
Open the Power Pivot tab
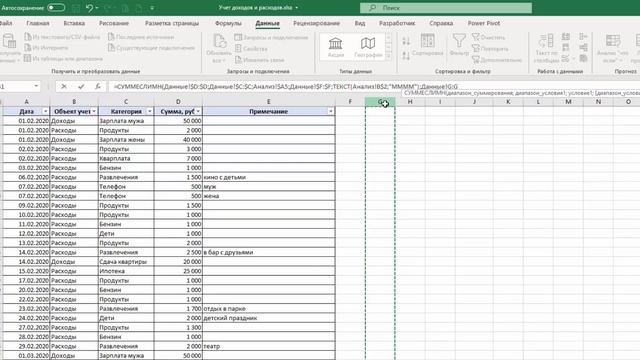(484, 23)
